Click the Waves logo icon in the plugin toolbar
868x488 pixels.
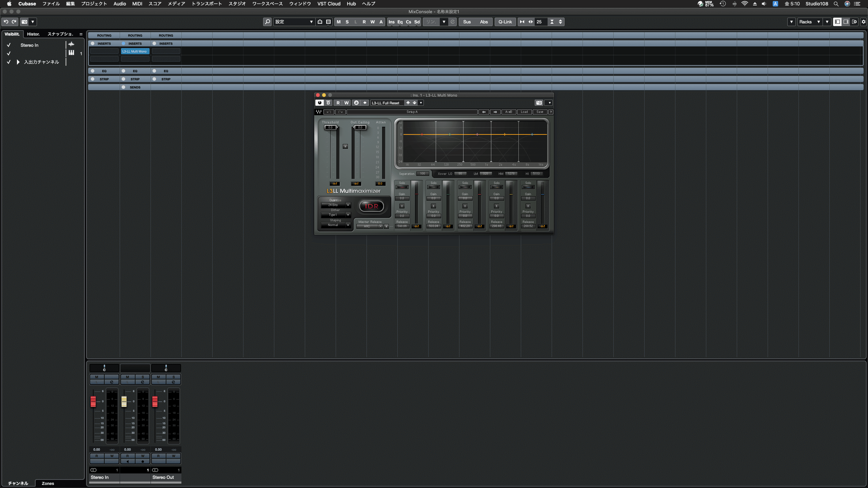(319, 112)
